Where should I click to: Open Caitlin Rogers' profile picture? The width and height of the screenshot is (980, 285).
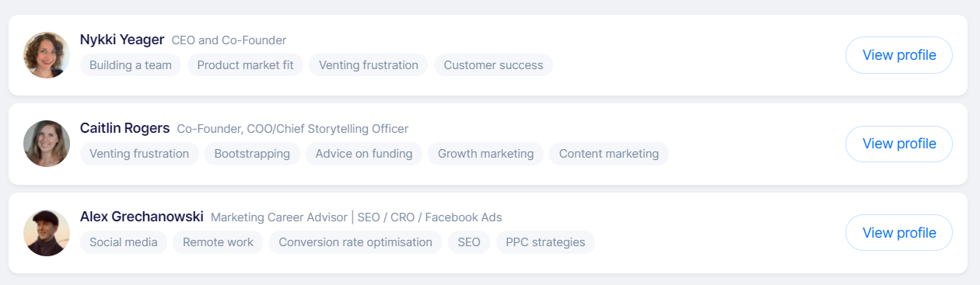coord(47,144)
